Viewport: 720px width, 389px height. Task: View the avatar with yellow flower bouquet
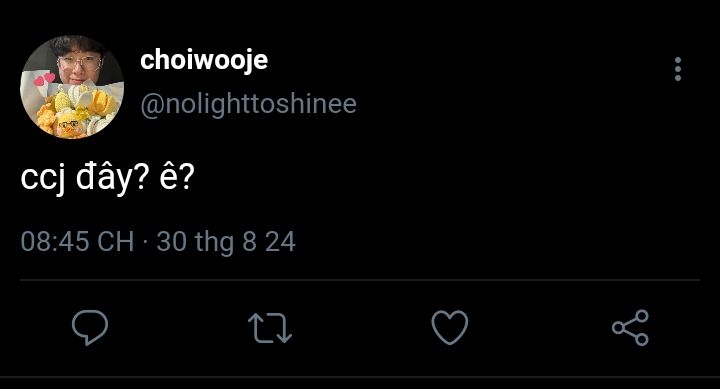(72, 87)
